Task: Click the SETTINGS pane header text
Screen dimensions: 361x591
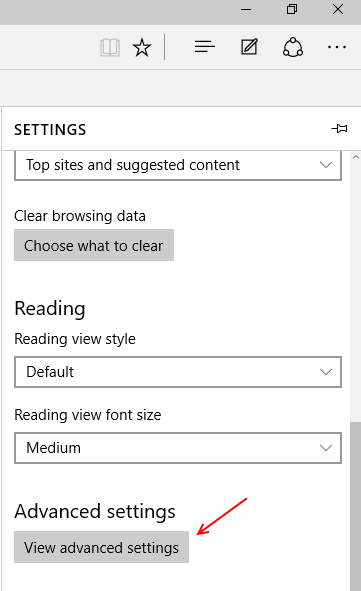Action: (x=50, y=130)
